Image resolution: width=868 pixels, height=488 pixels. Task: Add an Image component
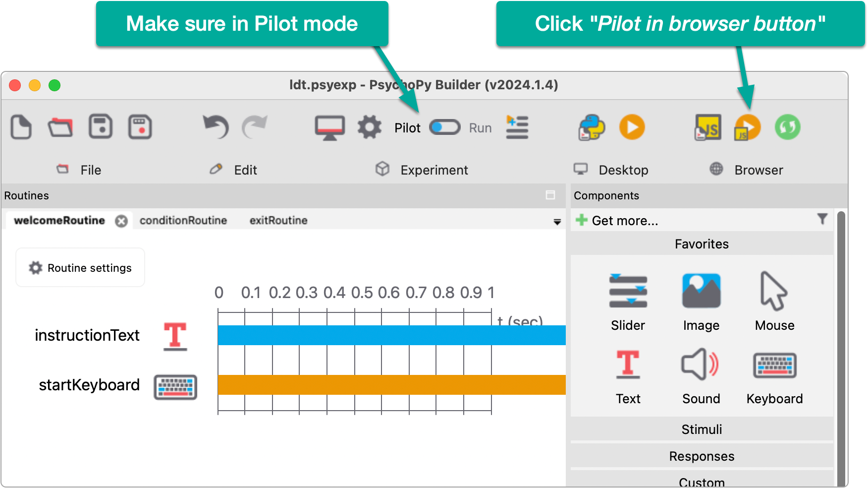702,302
